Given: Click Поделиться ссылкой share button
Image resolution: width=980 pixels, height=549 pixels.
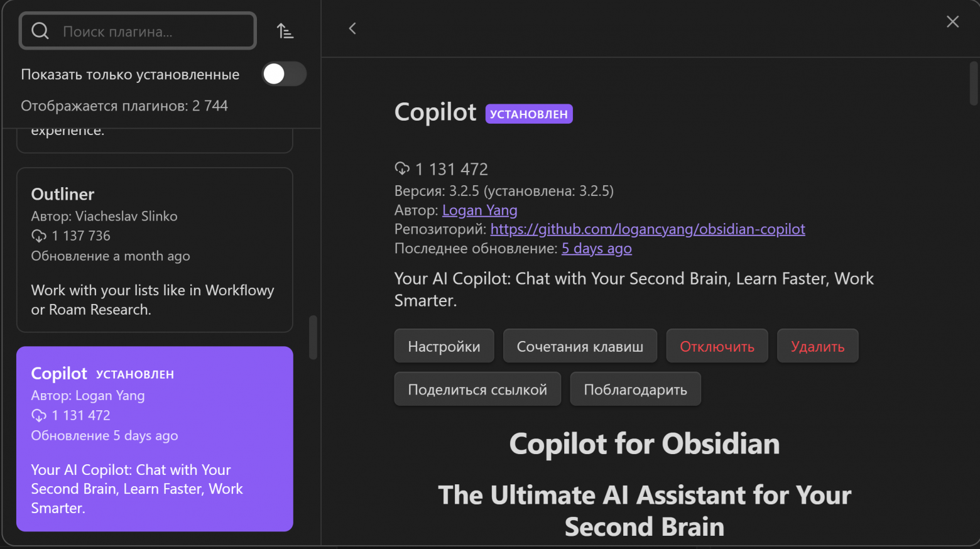Looking at the screenshot, I should 477,389.
